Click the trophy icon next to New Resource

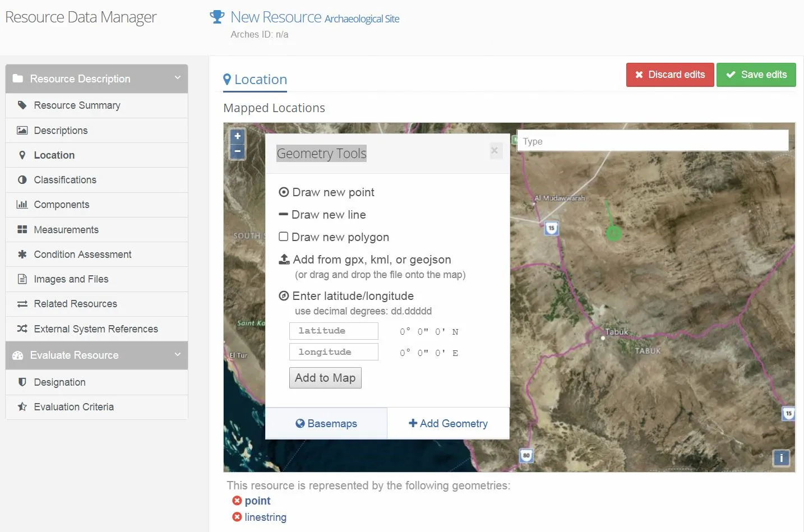point(216,16)
